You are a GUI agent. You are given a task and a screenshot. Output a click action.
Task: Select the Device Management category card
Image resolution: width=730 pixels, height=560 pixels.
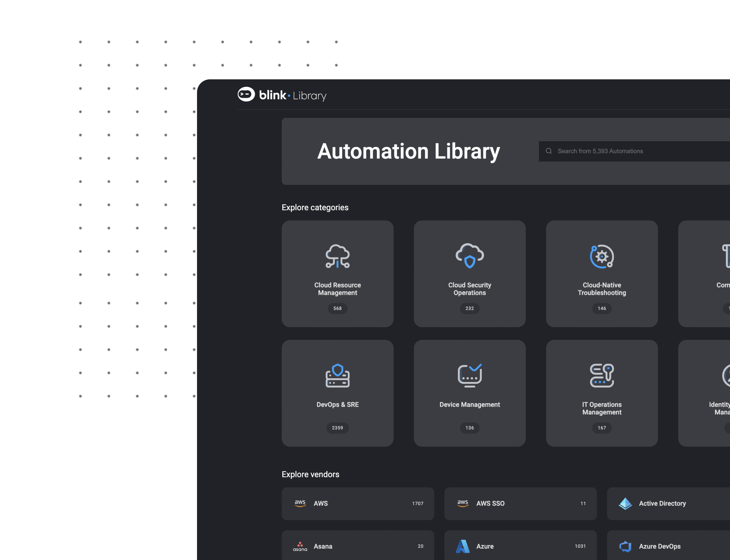pyautogui.click(x=469, y=393)
